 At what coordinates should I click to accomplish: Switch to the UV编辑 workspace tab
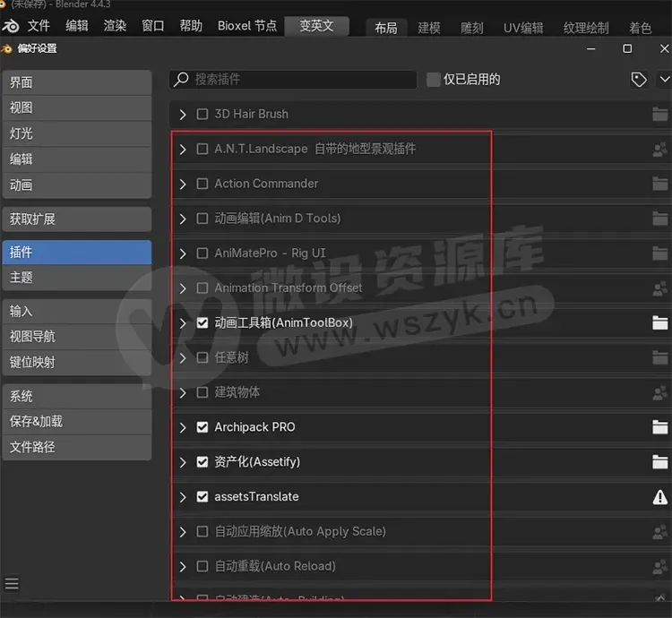click(x=523, y=29)
